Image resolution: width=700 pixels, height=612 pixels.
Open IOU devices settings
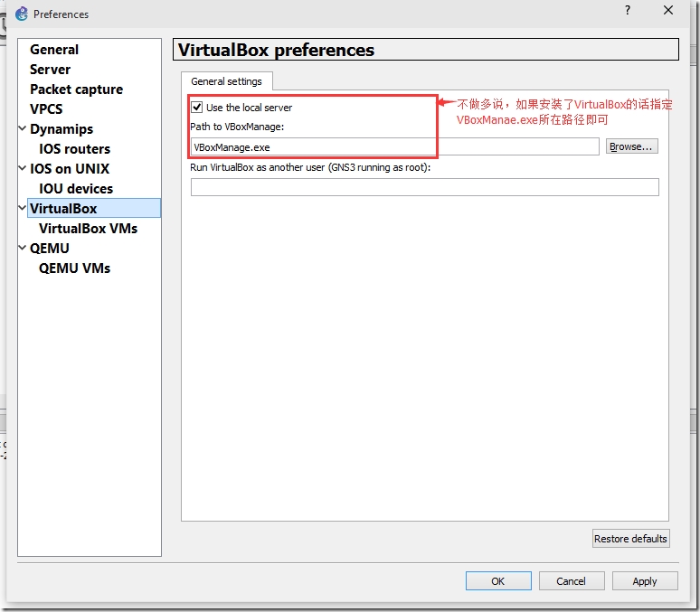click(76, 188)
